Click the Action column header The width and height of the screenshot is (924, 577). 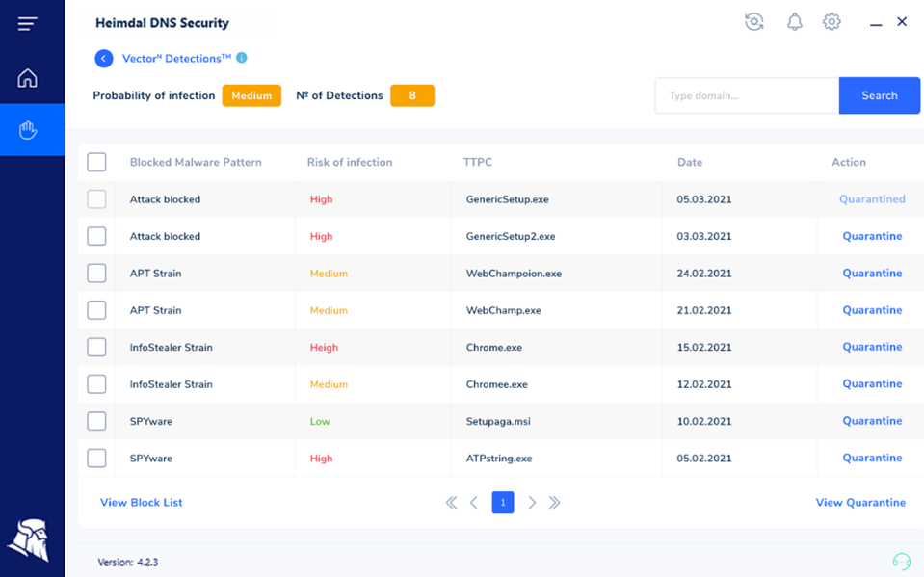tap(849, 162)
